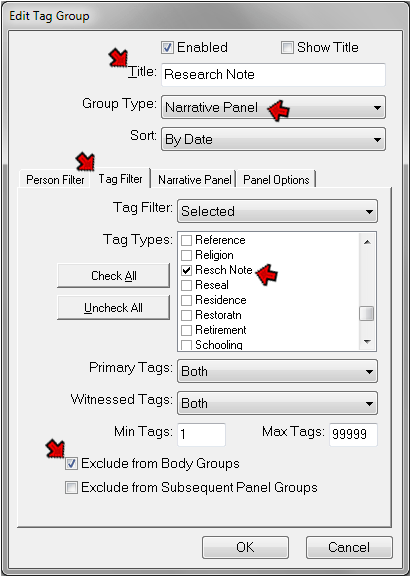This screenshot has width=410, height=576.
Task: Open the Group Type dropdown
Action: [x=273, y=107]
